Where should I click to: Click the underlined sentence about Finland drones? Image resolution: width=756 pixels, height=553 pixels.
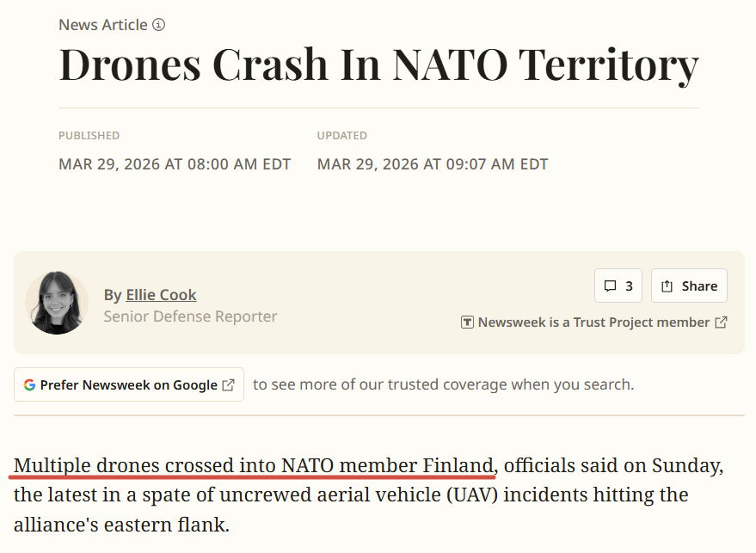[255, 465]
